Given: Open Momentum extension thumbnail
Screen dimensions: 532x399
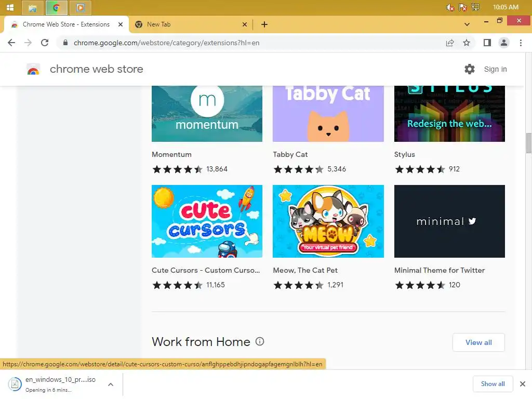Looking at the screenshot, I should coord(207,114).
